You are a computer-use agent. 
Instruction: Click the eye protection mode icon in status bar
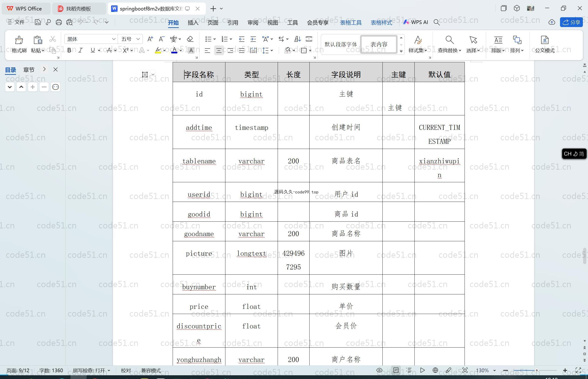[379, 370]
